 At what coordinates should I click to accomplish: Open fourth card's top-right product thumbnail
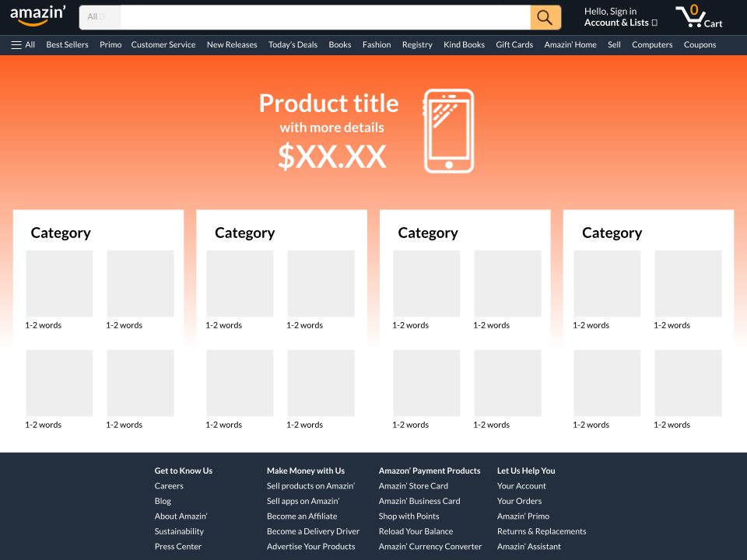pos(689,284)
